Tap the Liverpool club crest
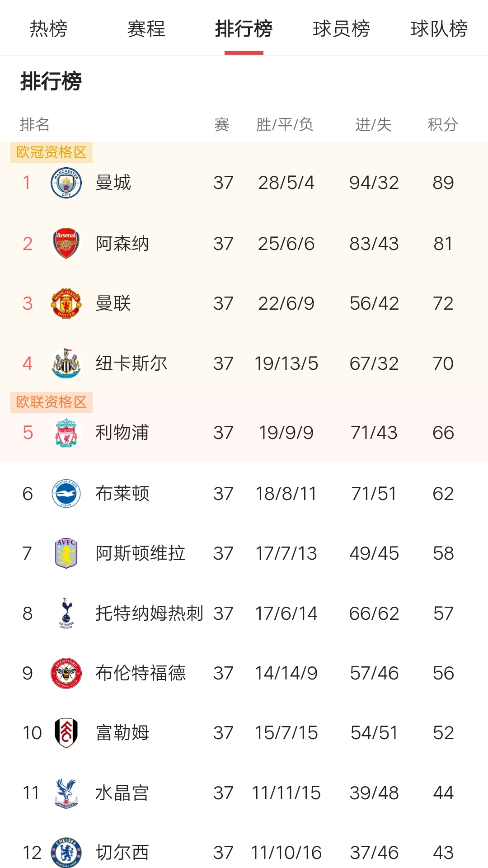 66,433
